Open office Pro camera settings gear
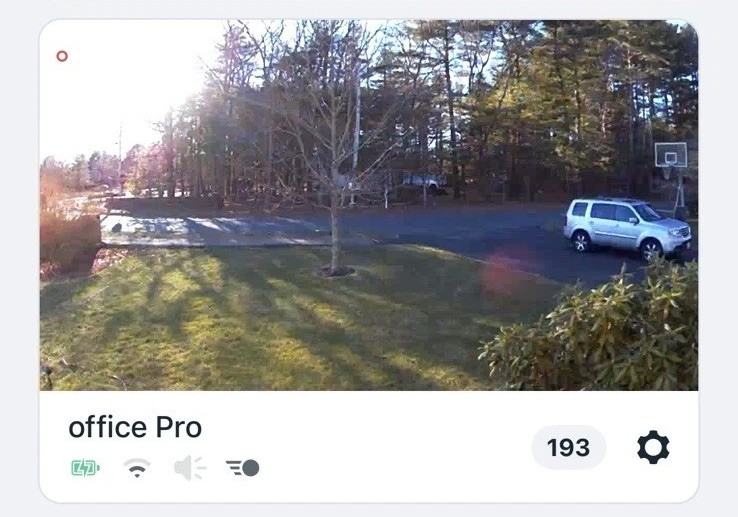This screenshot has height=517, width=738. [x=653, y=447]
